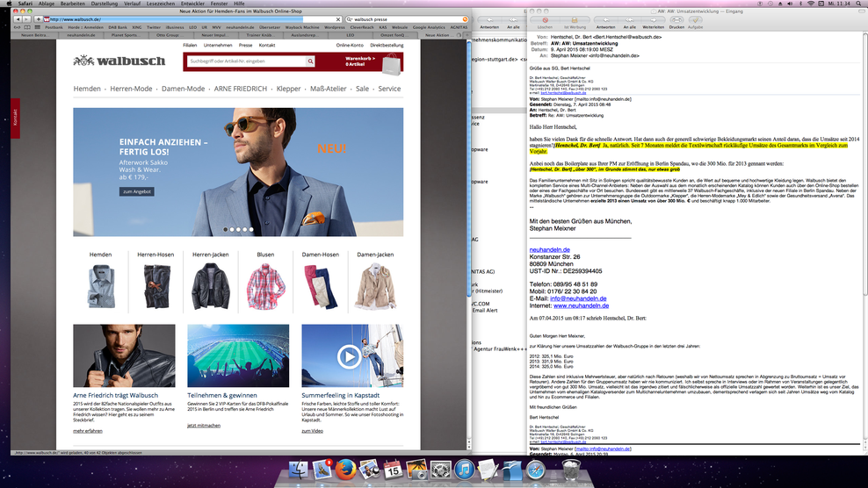Launch iTunes from the dock
The height and width of the screenshot is (488, 868).
[465, 470]
